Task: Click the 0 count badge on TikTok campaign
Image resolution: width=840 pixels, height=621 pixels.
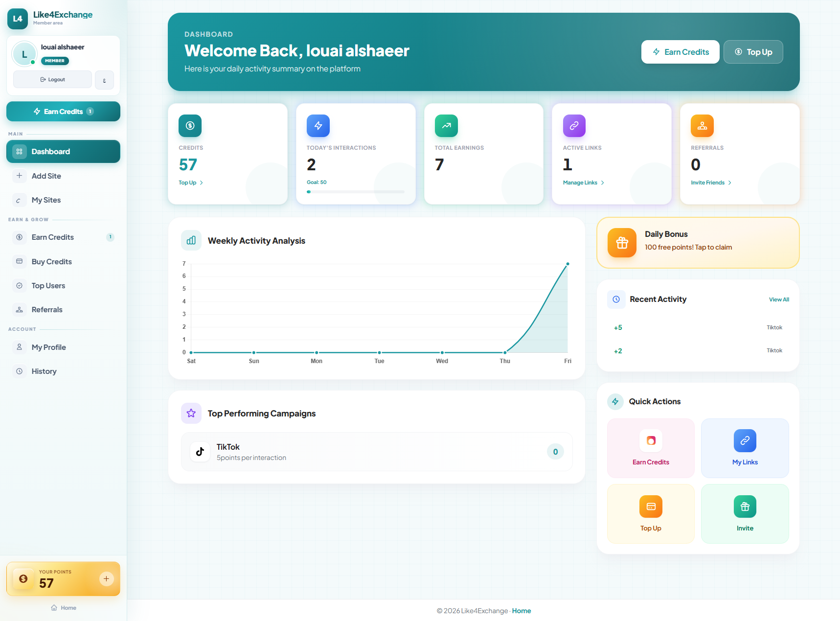Action: [555, 452]
